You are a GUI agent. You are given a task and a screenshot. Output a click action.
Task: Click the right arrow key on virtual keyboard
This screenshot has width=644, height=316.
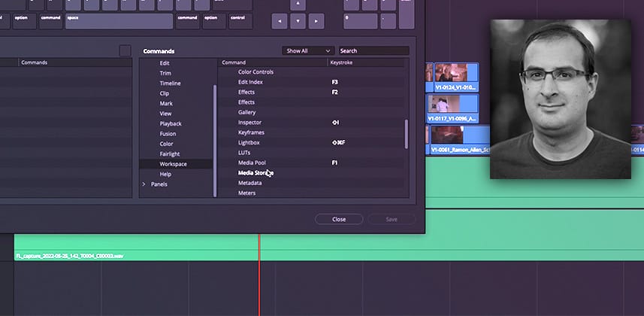tap(316, 21)
